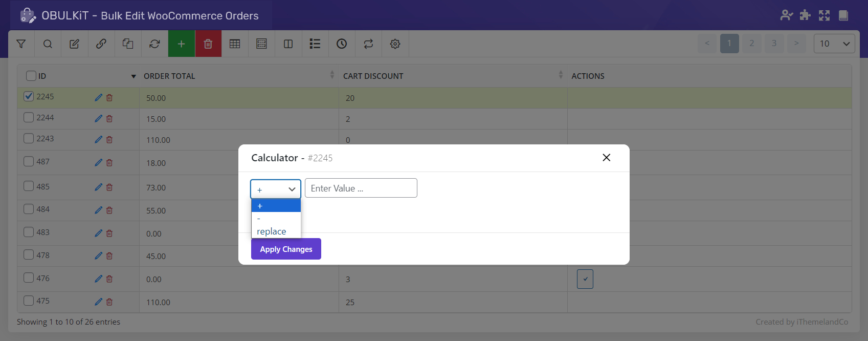Toggle the select-all ID header checkbox
This screenshot has height=341, width=868.
click(x=31, y=76)
